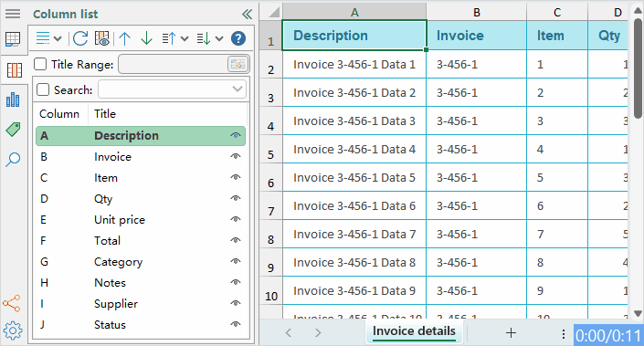The image size is (644, 346).
Task: Click the scrollbar down arrow
Action: click(x=638, y=313)
